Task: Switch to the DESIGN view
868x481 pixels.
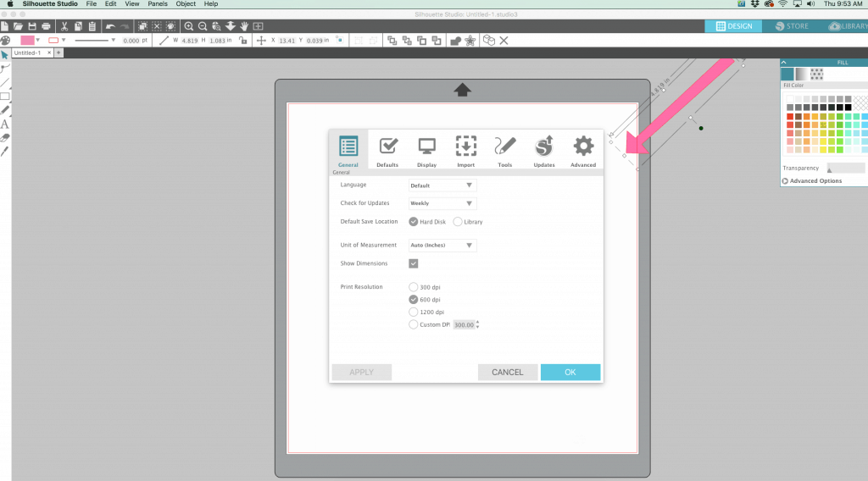Action: 733,26
